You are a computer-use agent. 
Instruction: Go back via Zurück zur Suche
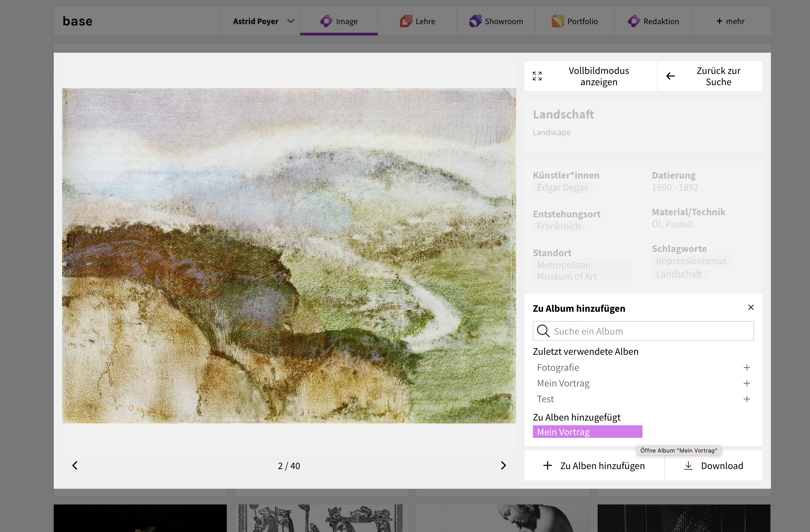point(710,76)
